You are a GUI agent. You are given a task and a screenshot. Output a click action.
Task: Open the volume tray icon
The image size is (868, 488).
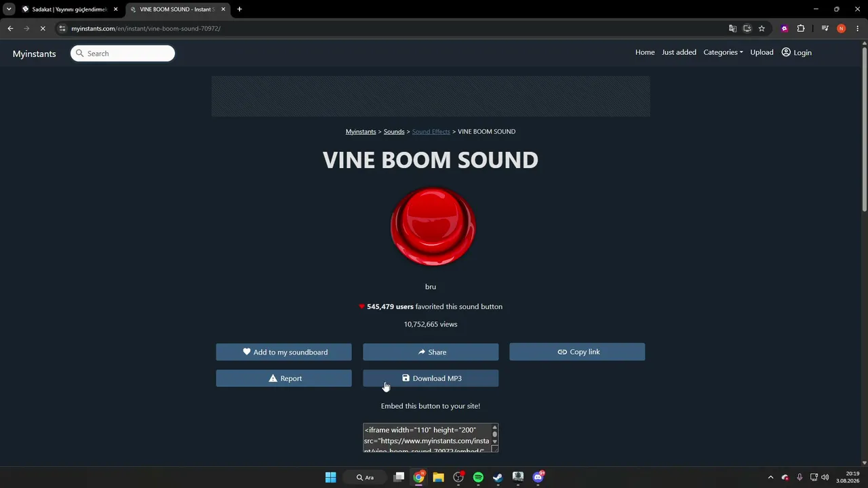tap(825, 477)
